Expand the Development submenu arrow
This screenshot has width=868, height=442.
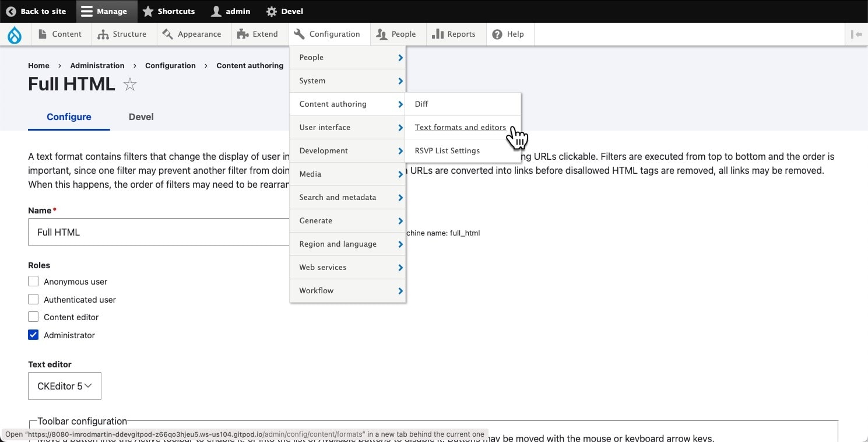tap(400, 150)
